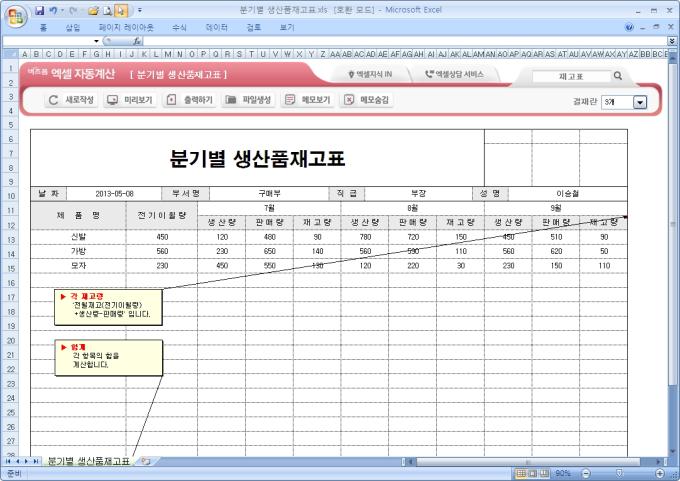Viewport: 680px width, 481px height.
Task: Open the undo history dropdown arrow
Action: click(x=62, y=10)
